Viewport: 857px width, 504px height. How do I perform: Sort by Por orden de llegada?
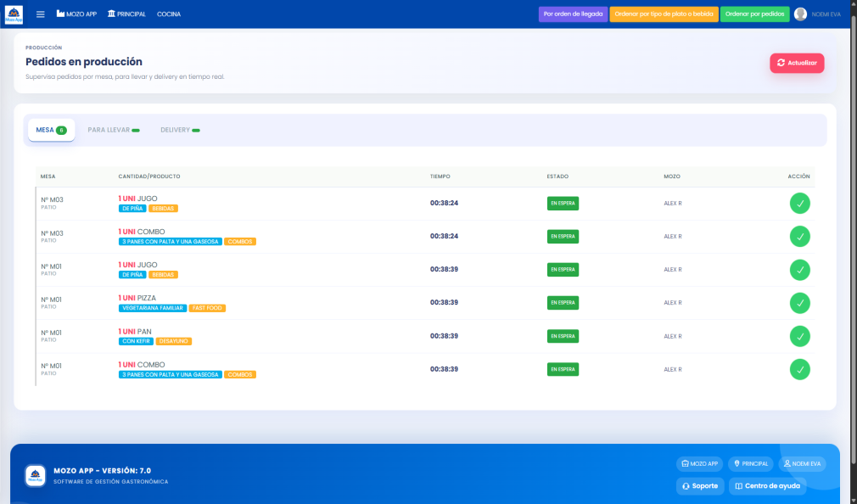coord(573,14)
